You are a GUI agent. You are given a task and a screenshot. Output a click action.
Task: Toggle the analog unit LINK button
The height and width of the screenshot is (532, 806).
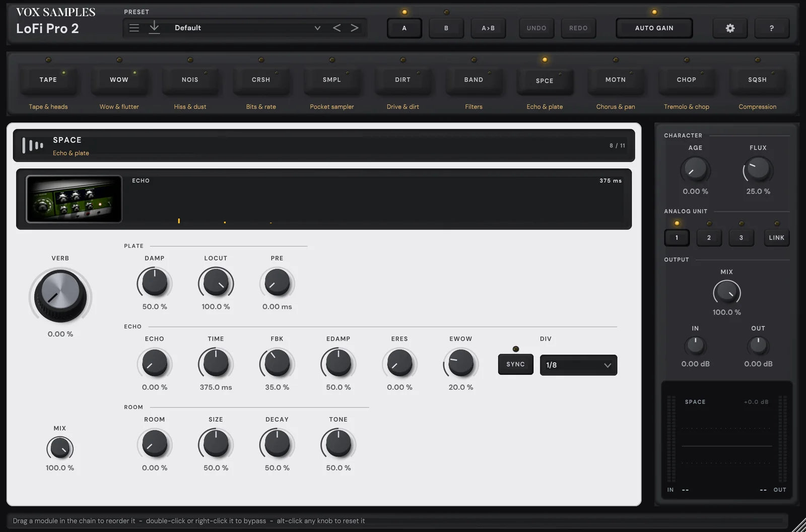click(776, 238)
